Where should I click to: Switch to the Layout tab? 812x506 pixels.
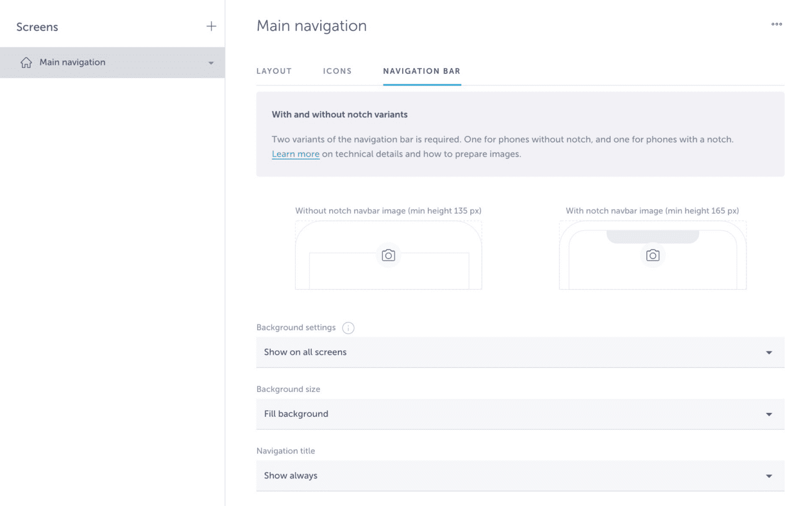[274, 71]
